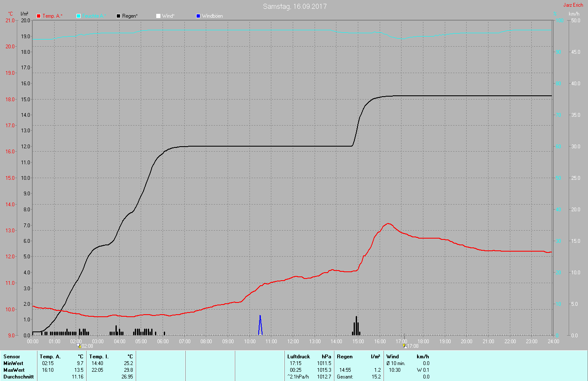This screenshot has width=588, height=381.
Task: Click the pressure average value "1012.7"
Action: [x=324, y=377]
